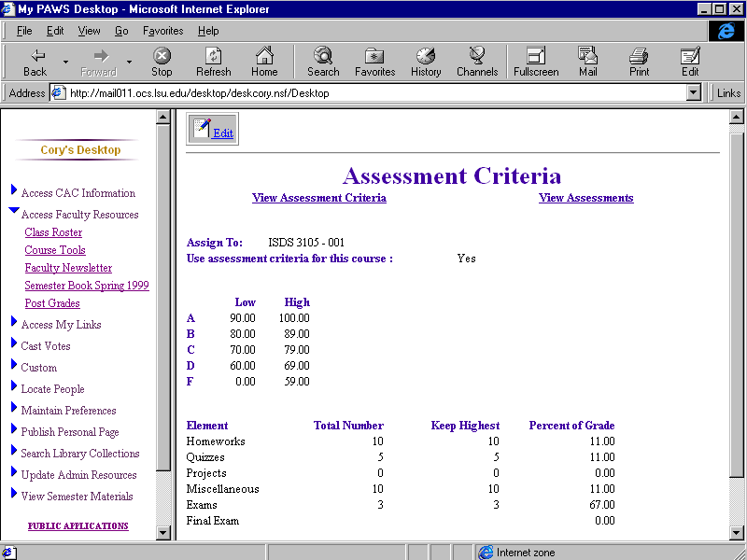Click the pencil Edit icon in the page
Viewport: 747px width, 560px height.
tap(202, 128)
